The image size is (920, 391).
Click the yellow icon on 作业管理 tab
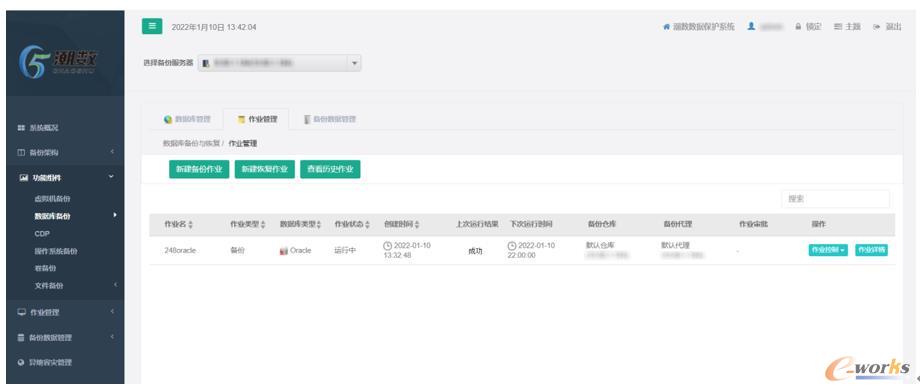tap(241, 119)
